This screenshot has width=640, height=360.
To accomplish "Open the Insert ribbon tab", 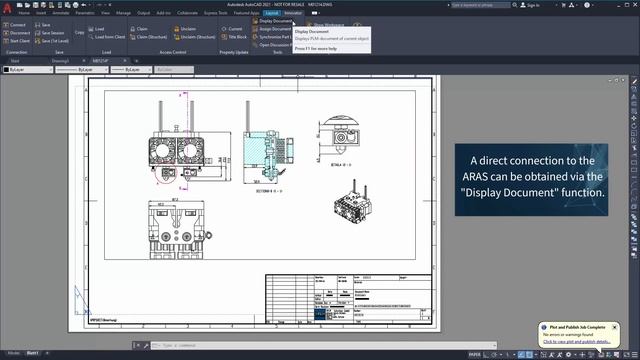I will coord(41,13).
